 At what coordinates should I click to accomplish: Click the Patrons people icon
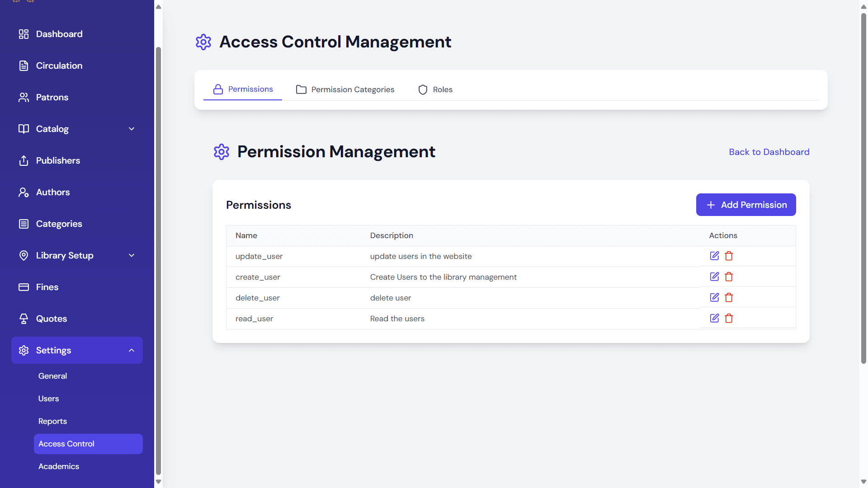[24, 98]
